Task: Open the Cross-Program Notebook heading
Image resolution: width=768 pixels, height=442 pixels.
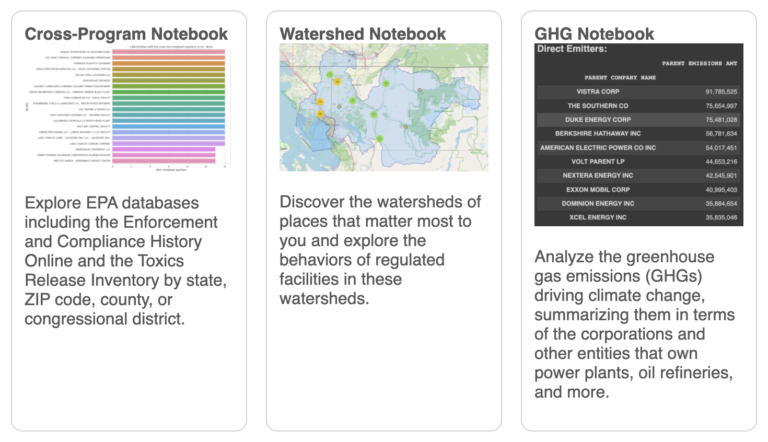Action: 126,34
